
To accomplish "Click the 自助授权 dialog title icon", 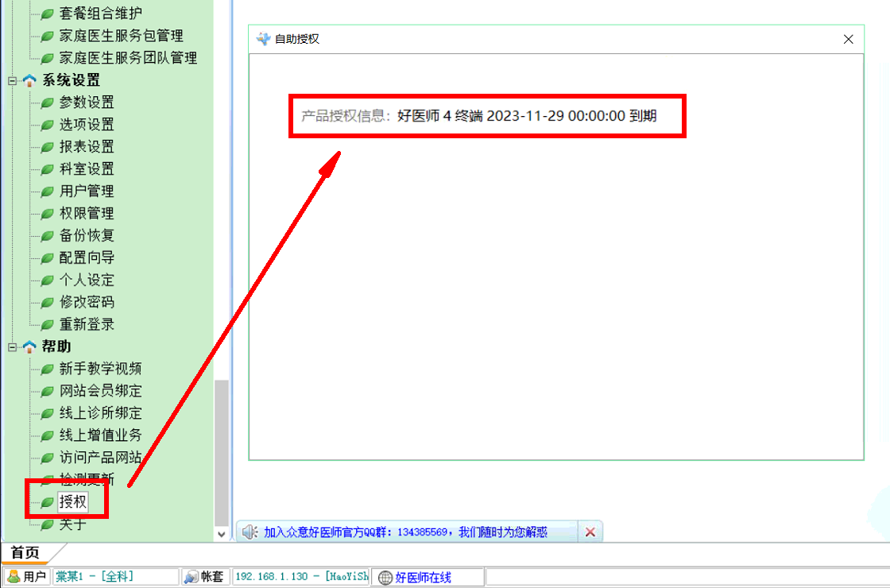I will 263,39.
